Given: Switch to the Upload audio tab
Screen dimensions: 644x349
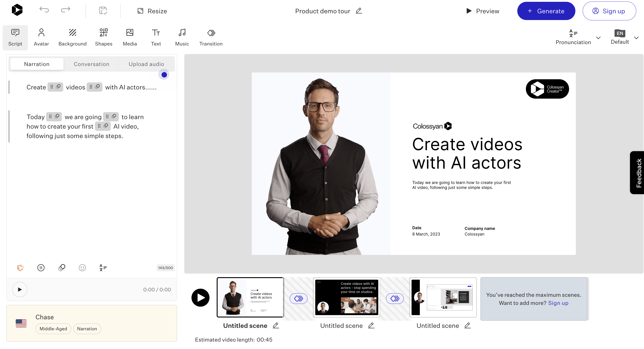Looking at the screenshot, I should (x=146, y=64).
